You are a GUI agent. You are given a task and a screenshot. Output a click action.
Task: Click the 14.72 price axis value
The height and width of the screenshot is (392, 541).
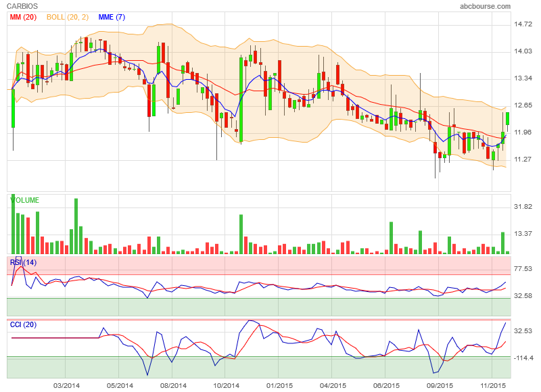click(523, 24)
